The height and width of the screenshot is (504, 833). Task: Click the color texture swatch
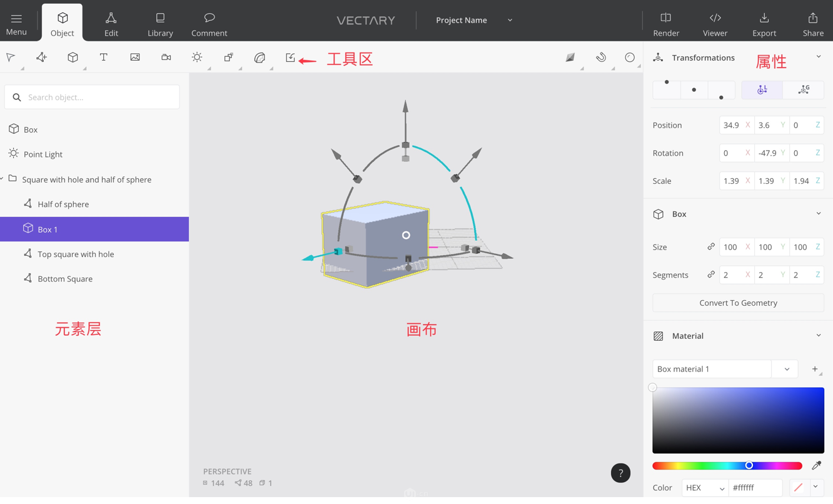coord(798,488)
